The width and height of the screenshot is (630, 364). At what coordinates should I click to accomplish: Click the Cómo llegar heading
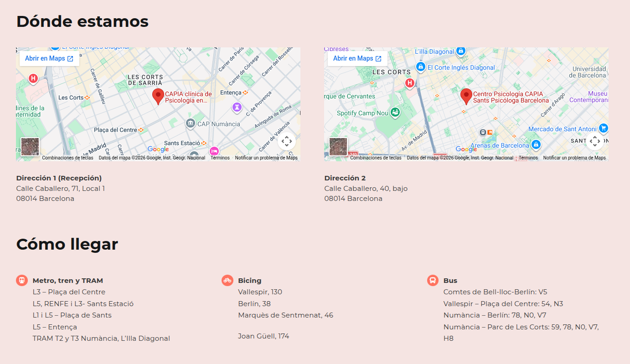(x=67, y=244)
